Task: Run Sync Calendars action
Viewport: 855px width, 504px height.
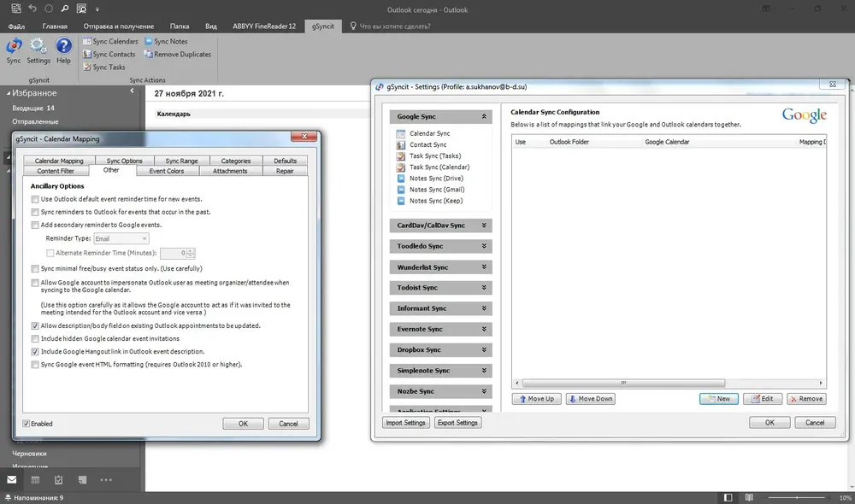Action: coord(110,41)
